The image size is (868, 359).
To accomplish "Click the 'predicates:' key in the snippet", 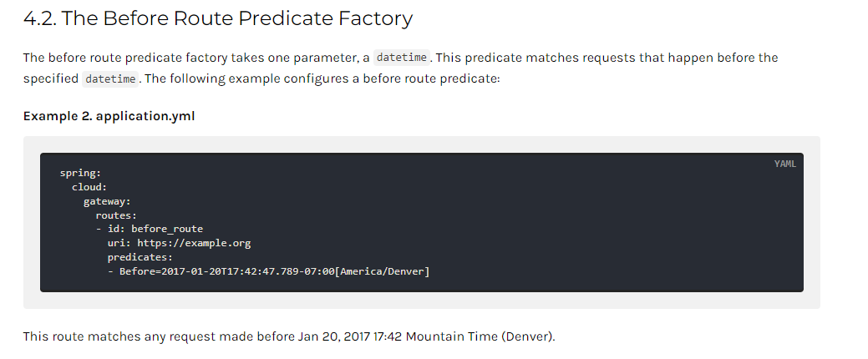I will pos(140,257).
